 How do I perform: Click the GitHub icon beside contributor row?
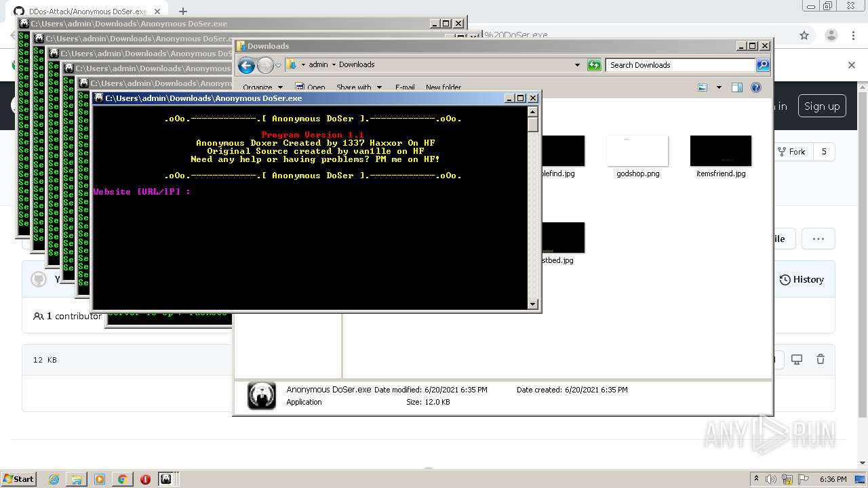coord(39,279)
